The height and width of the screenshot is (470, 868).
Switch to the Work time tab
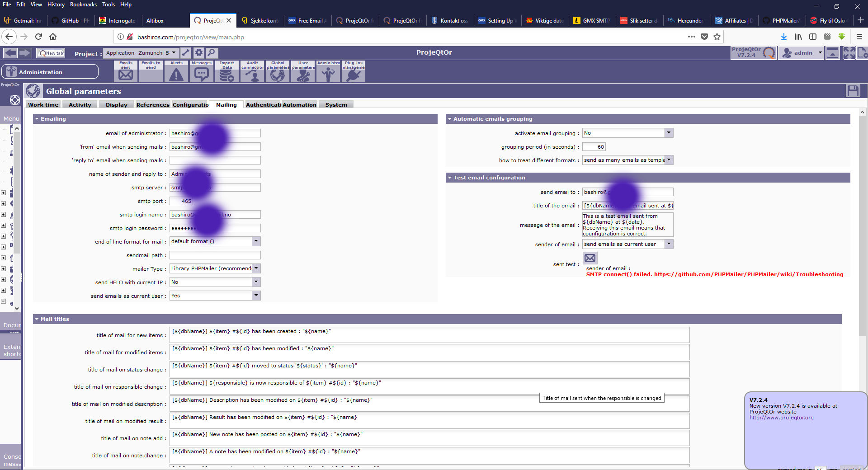(x=43, y=105)
